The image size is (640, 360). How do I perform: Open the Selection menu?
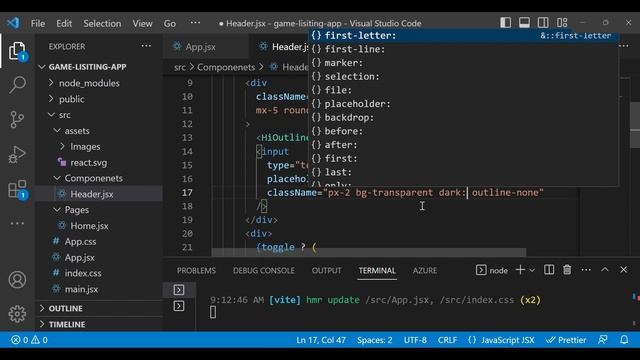[102, 23]
